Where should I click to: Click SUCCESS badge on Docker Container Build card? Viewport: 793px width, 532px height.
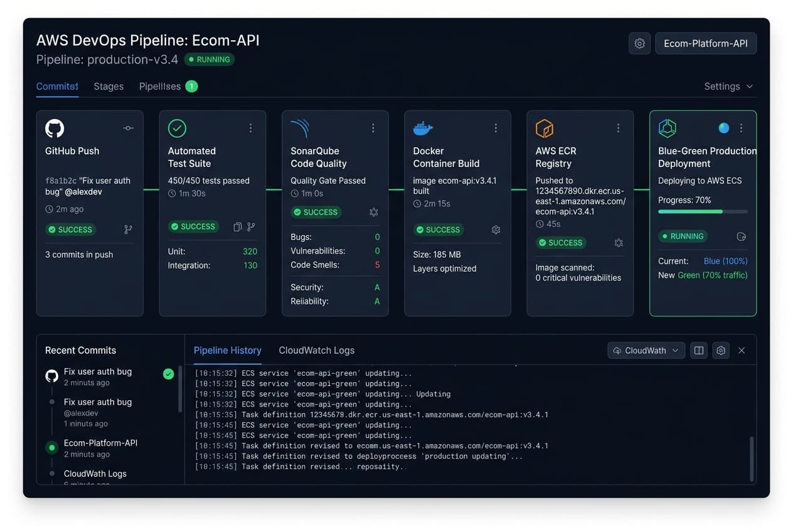tap(438, 230)
